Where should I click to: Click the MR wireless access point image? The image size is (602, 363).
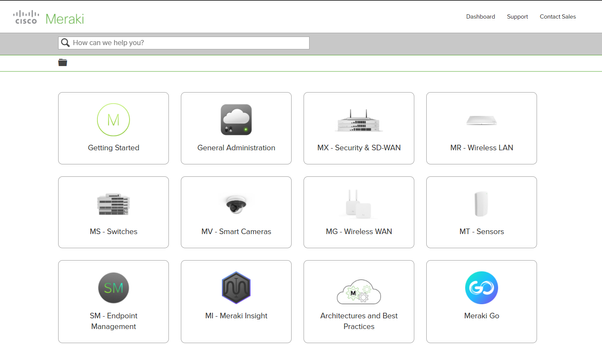(481, 121)
